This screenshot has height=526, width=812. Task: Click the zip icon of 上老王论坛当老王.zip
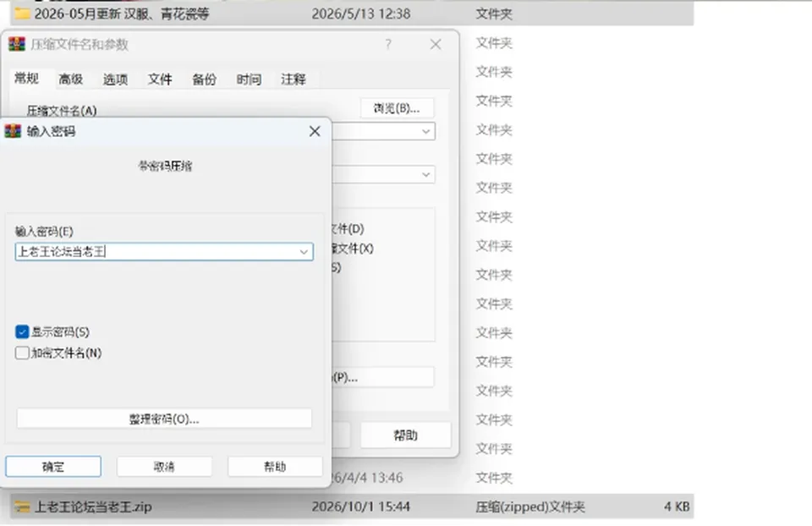[x=22, y=507]
